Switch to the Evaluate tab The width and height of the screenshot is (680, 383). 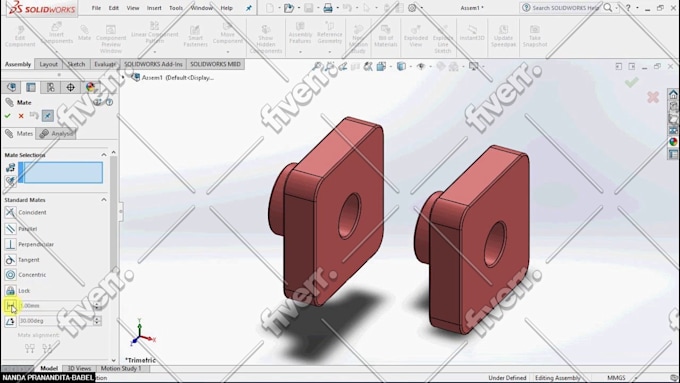[x=105, y=64]
